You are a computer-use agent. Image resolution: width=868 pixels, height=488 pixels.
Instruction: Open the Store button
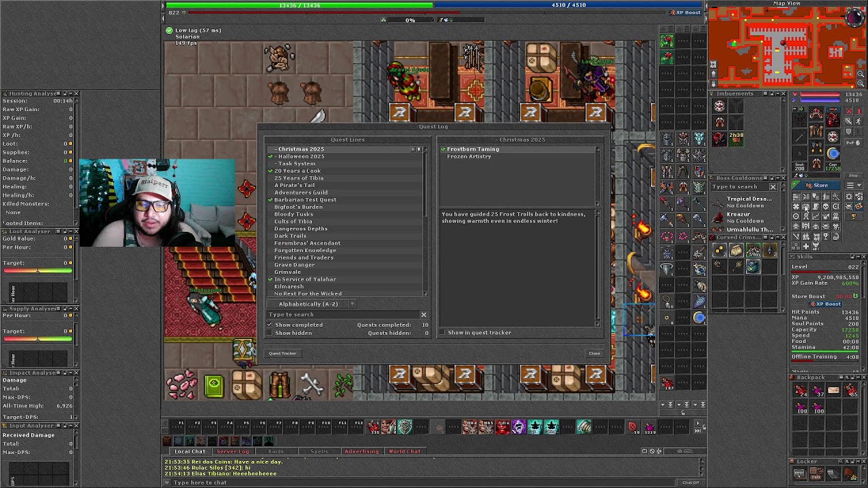(x=817, y=185)
